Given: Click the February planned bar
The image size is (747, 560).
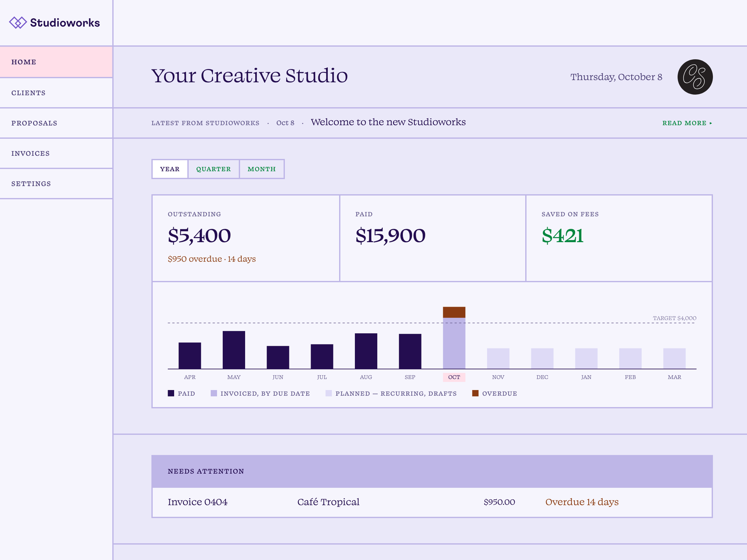Looking at the screenshot, I should 630,358.
